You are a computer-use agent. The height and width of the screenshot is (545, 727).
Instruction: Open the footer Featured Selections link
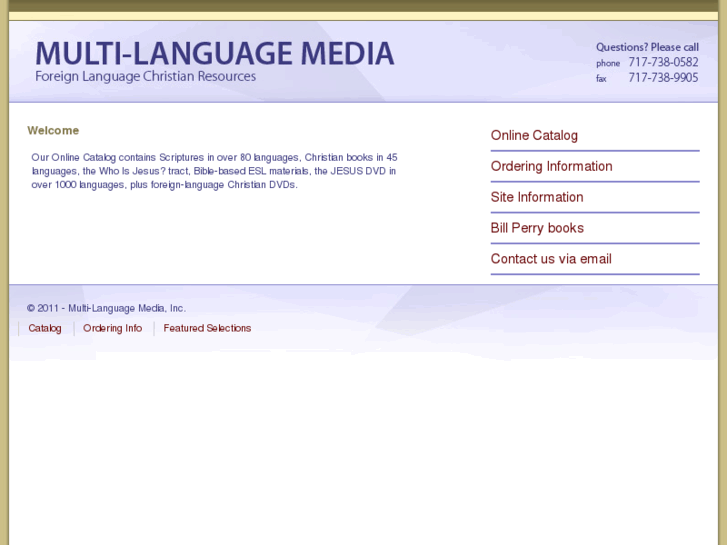click(x=207, y=328)
